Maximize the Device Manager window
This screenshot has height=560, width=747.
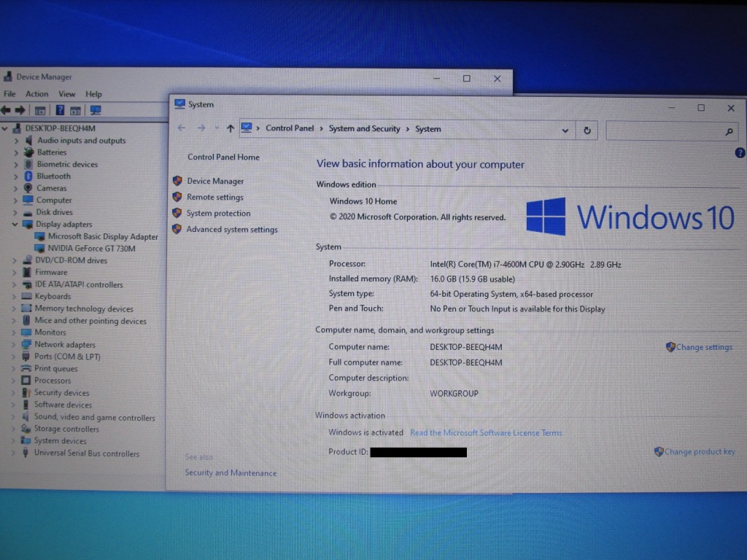point(466,78)
